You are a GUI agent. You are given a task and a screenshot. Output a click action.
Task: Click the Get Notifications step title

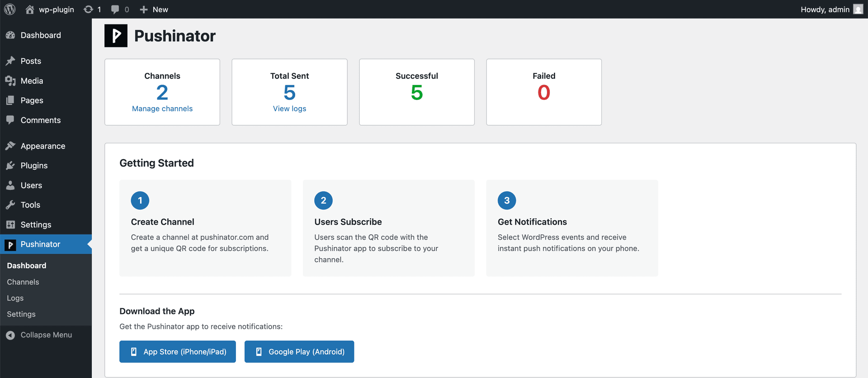click(532, 222)
